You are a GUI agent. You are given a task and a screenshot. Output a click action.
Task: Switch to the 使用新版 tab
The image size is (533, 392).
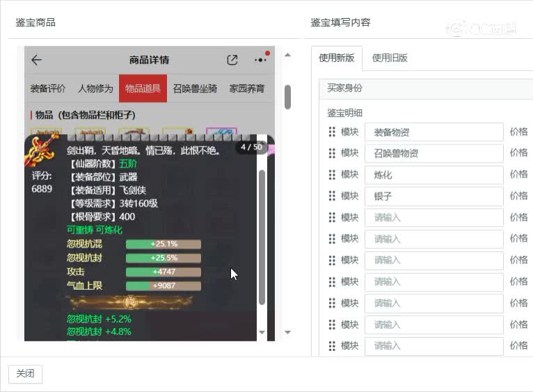pyautogui.click(x=337, y=58)
